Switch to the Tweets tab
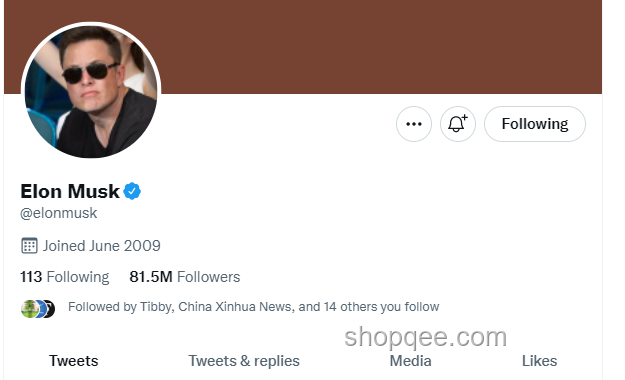This screenshot has height=380, width=625. 74,361
